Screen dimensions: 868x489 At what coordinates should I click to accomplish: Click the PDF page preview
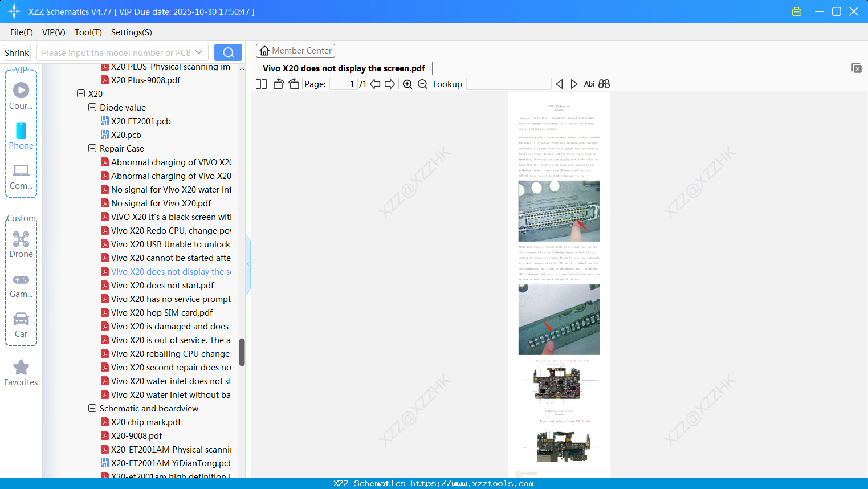pyautogui.click(x=559, y=285)
